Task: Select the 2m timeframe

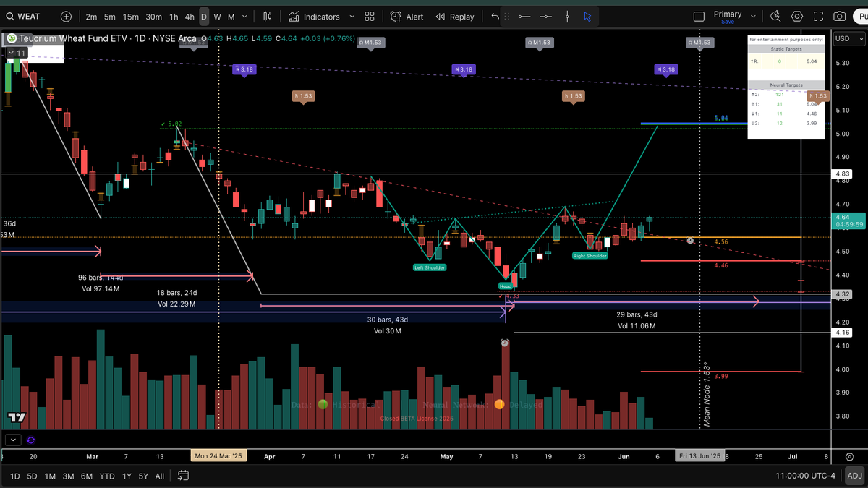Action: (91, 17)
